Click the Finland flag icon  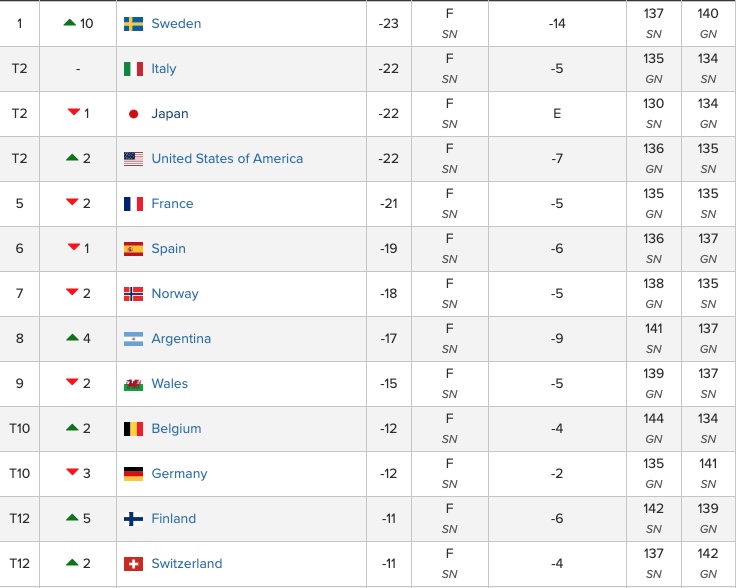coord(133,519)
